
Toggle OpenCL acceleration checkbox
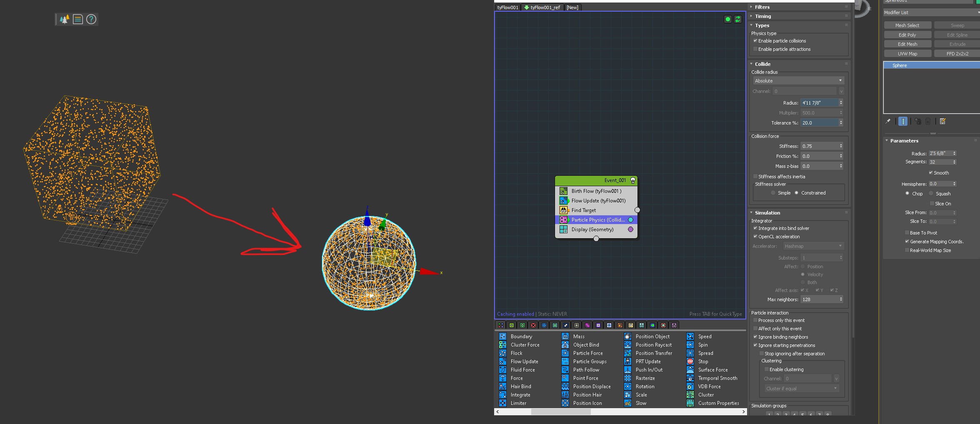pyautogui.click(x=755, y=237)
